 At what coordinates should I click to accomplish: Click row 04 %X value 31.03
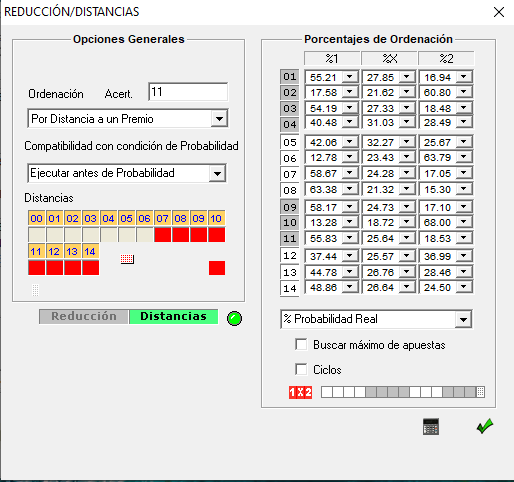380,123
